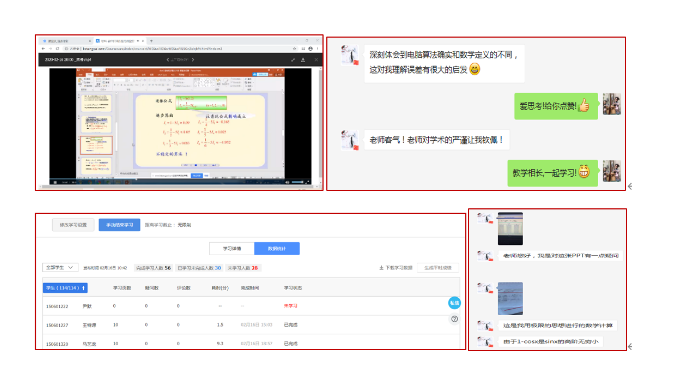Bookmark the page with the star icon
692x374 pixels.
294,49
